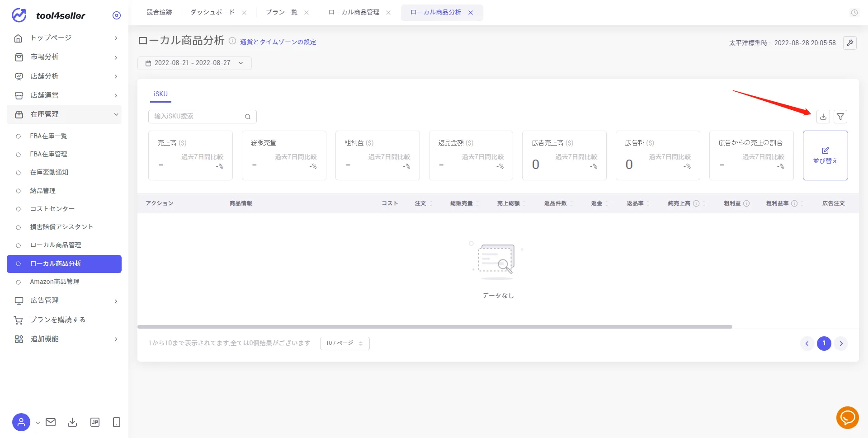Collapse sidebar using the target icon
Image resolution: width=868 pixels, height=438 pixels.
point(117,15)
